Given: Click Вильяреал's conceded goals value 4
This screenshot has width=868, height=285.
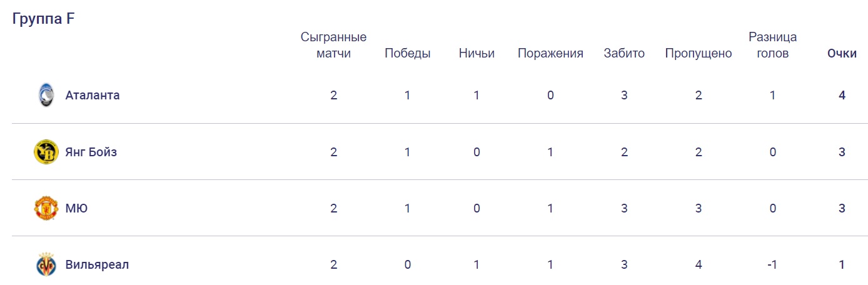Looking at the screenshot, I should [x=699, y=264].
